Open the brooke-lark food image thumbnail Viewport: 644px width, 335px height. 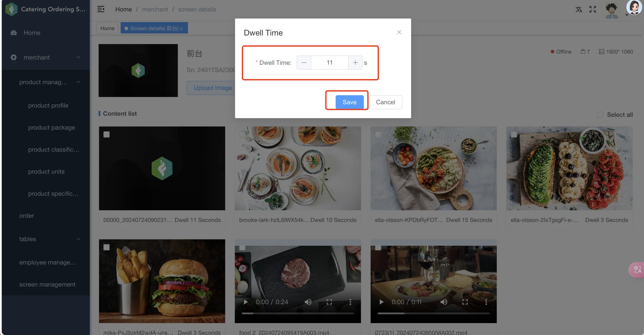pos(298,168)
